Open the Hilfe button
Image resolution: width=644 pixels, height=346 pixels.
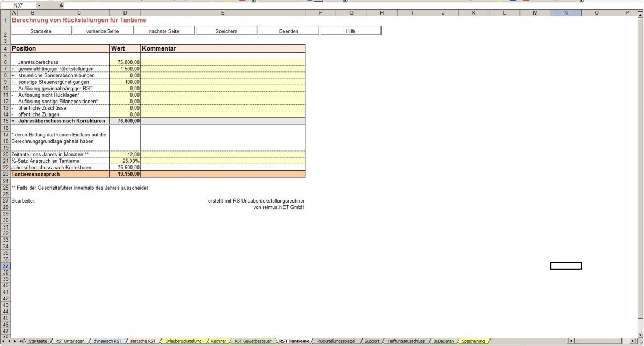coord(351,31)
